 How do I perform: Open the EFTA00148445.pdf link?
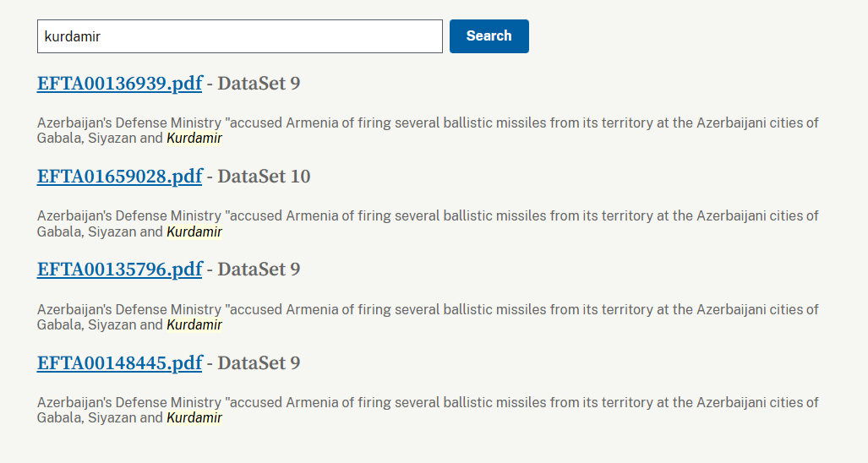[x=119, y=363]
